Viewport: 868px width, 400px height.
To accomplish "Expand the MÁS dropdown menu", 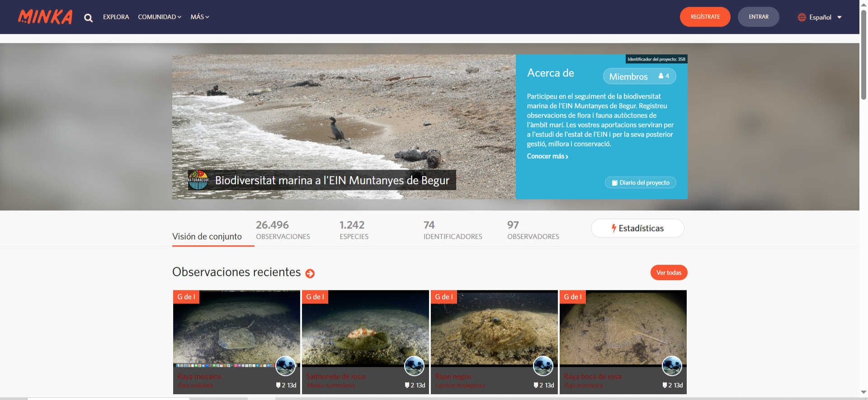I will [199, 17].
